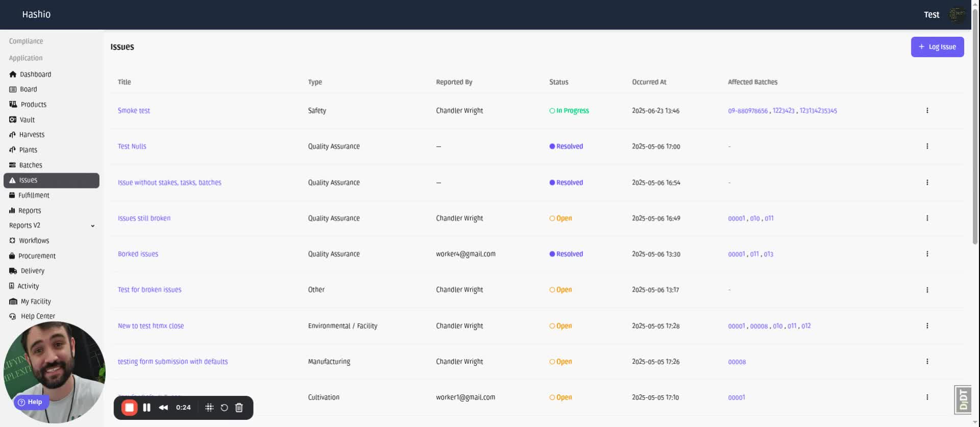The height and width of the screenshot is (427, 980).
Task: Click the Harvests icon in sidebar
Action: click(12, 135)
